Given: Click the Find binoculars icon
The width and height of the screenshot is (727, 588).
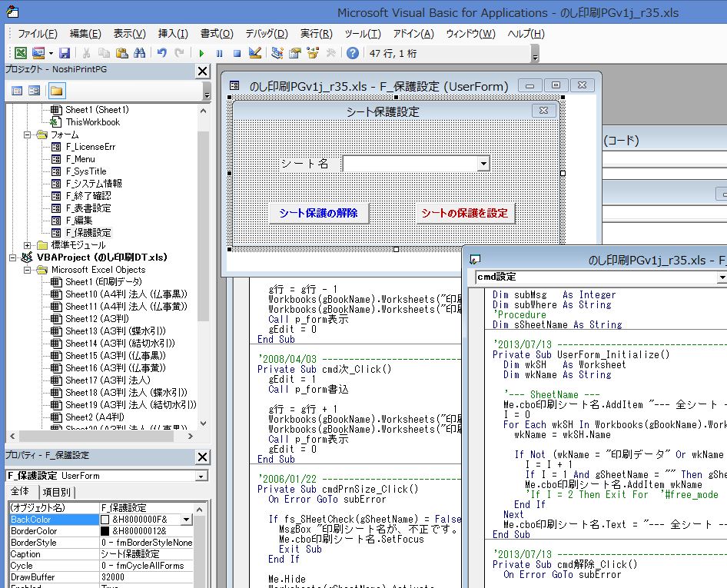Looking at the screenshot, I should (139, 53).
